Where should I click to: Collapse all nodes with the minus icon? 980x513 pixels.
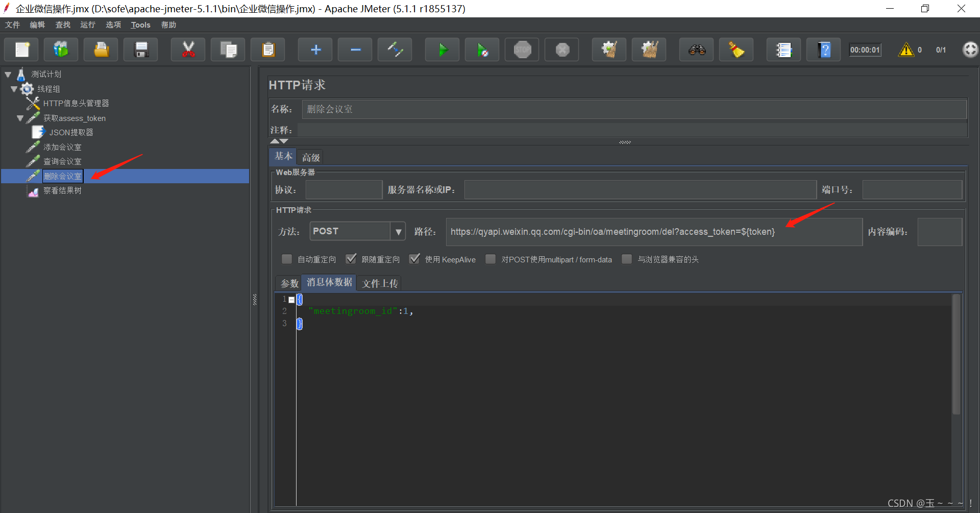pyautogui.click(x=355, y=50)
